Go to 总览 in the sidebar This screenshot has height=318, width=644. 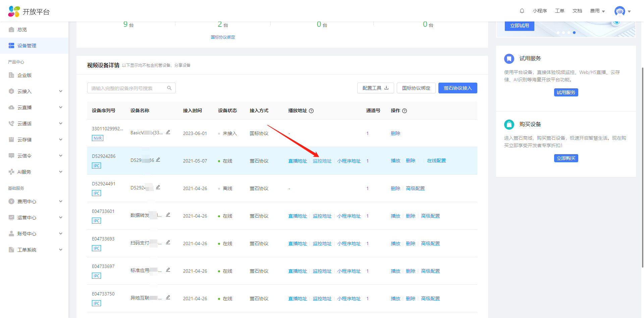pos(34,30)
